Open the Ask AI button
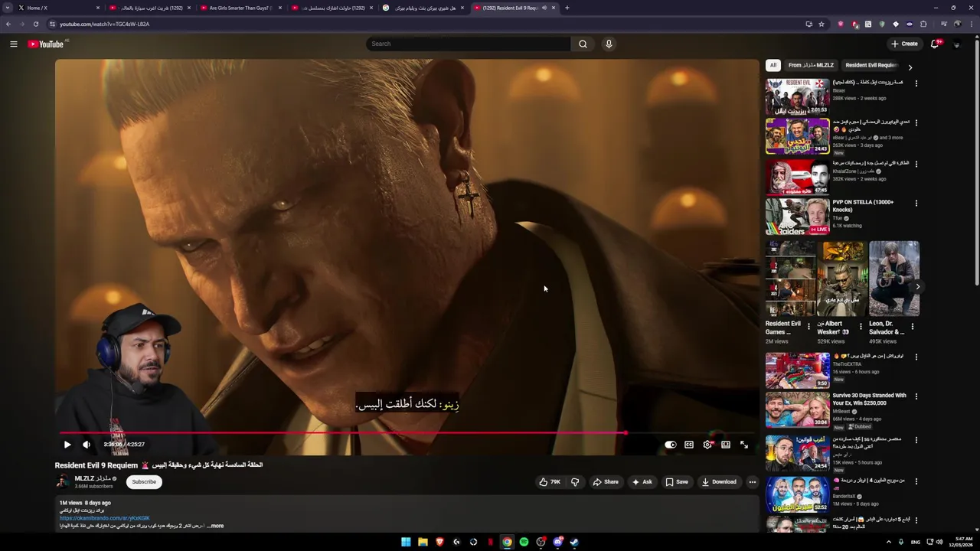This screenshot has width=980, height=551. tap(642, 482)
